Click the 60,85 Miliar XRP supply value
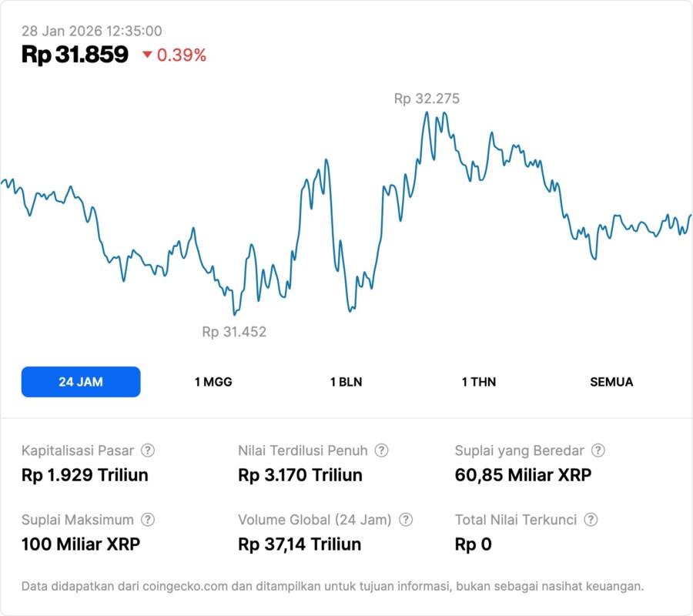The image size is (693, 616). pos(523,475)
